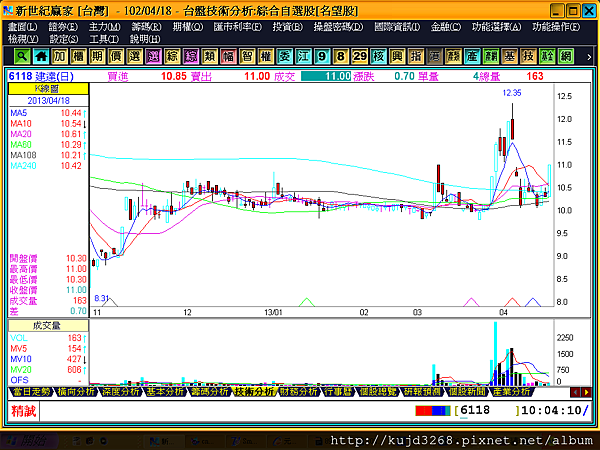Click the cyan 產 toolbar icon
Screen dimensions: 600x450
(x=472, y=57)
